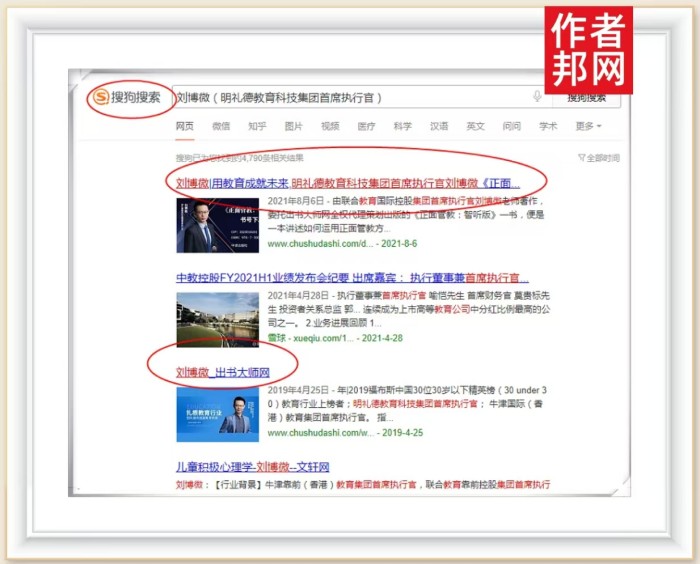
Task: Open the 学术 academic tab
Action: [x=548, y=127]
